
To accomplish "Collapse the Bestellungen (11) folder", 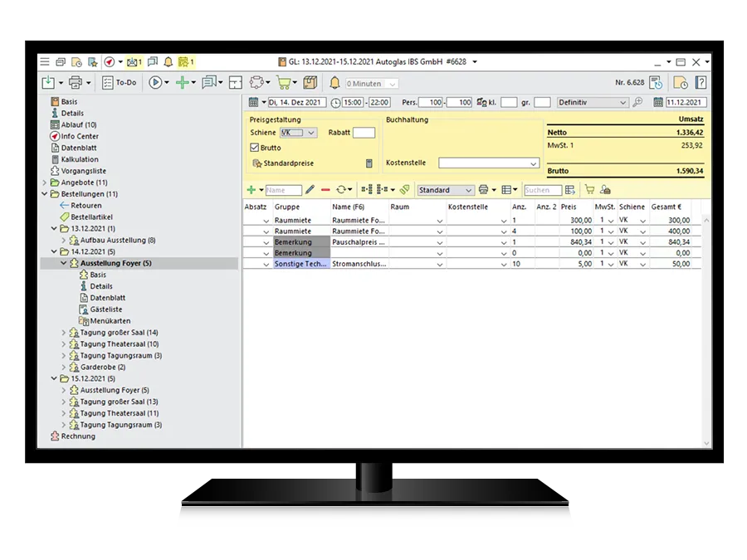I will tap(45, 194).
